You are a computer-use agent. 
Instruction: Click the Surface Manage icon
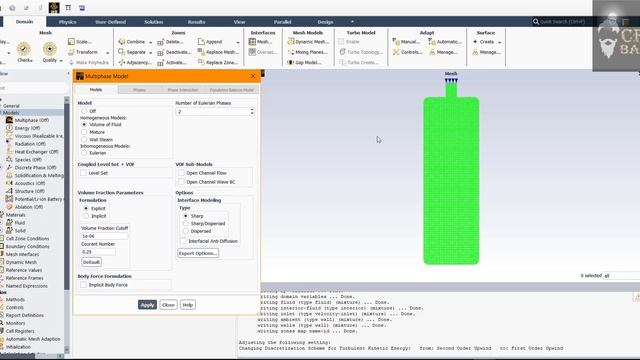tap(475, 52)
